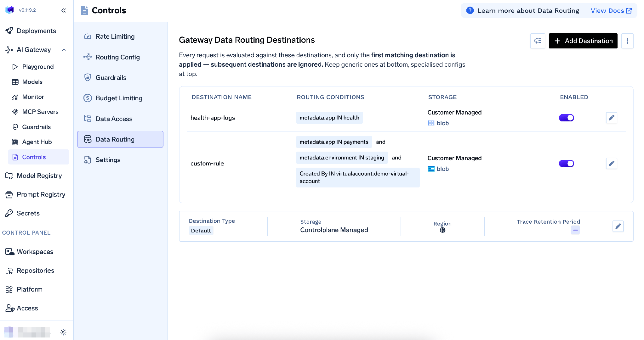Select the Data Routing tab

click(120, 139)
